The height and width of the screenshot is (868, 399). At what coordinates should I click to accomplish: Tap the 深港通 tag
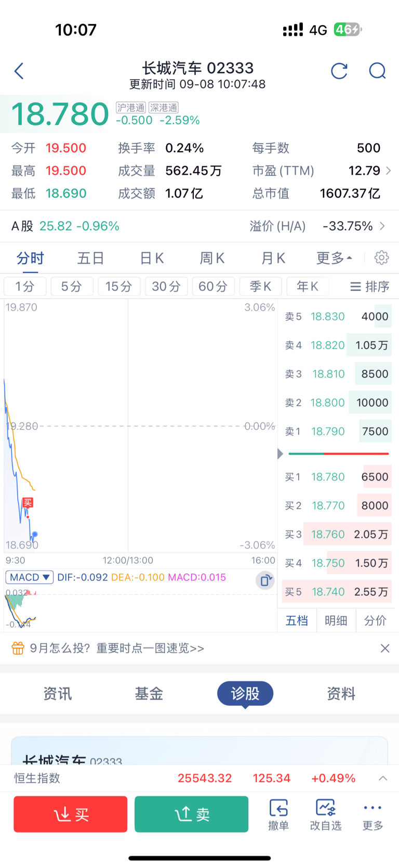point(164,108)
